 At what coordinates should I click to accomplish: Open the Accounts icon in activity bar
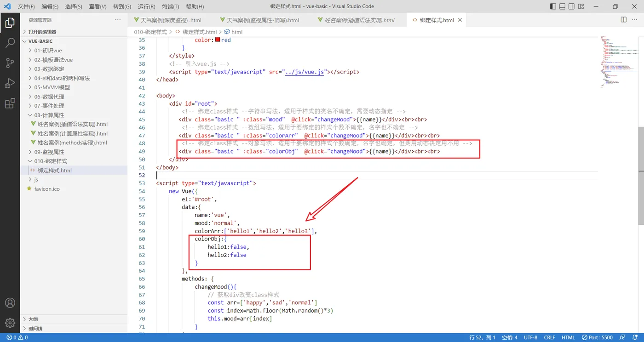10,303
